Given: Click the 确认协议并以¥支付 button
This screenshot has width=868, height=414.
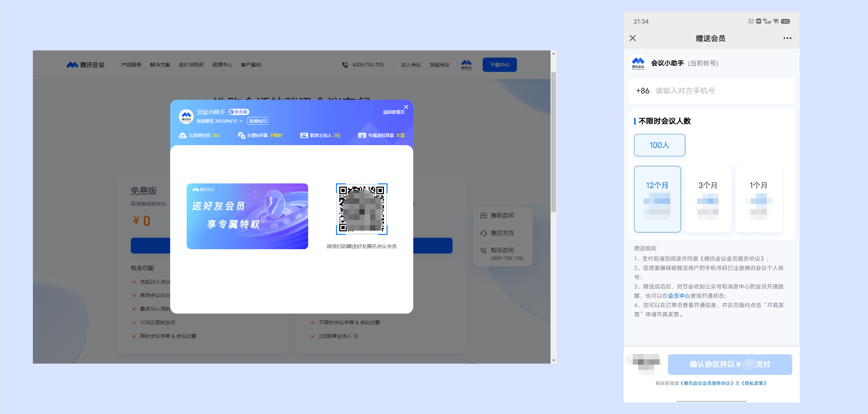Looking at the screenshot, I should click(730, 364).
